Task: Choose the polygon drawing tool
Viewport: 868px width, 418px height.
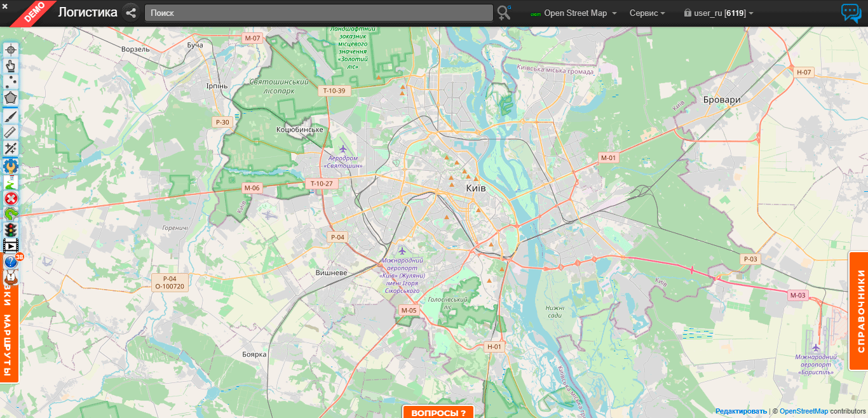Action: (x=11, y=98)
